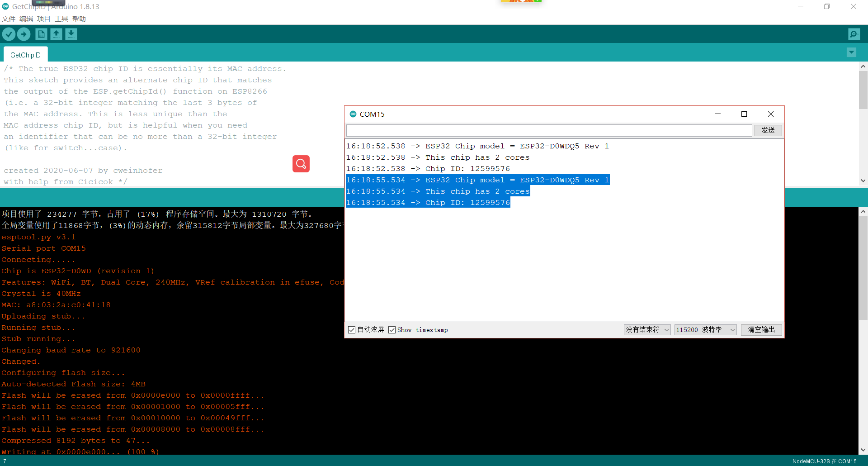Click the COM15 window title icon

pos(353,114)
